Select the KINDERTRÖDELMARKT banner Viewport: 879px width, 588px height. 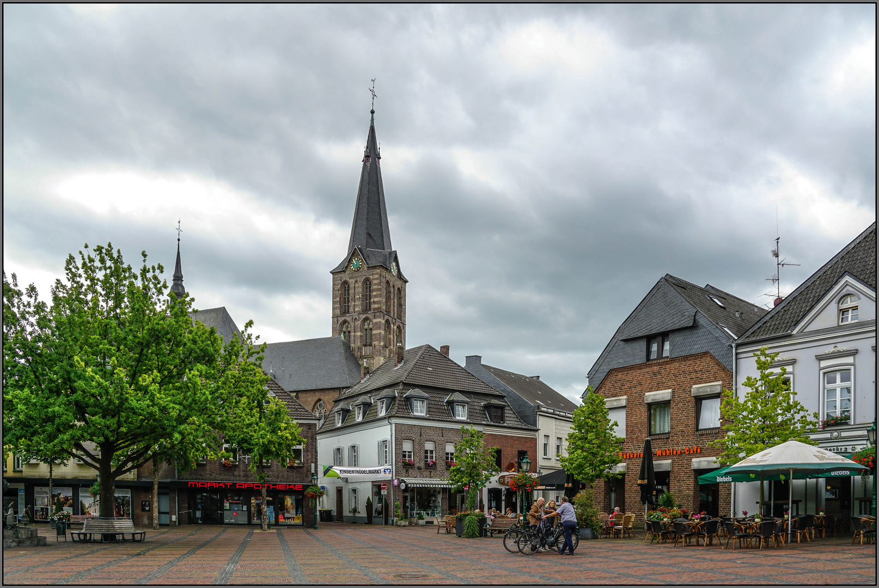pos(357,471)
